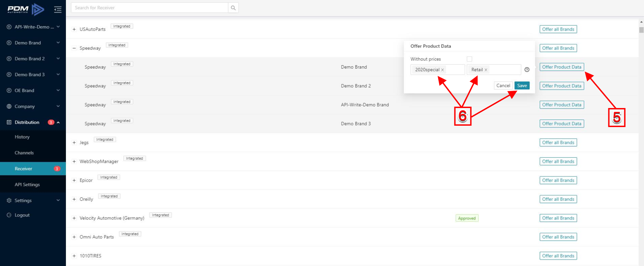Expand the Velocity Automotive (Germany) row

(x=74, y=218)
